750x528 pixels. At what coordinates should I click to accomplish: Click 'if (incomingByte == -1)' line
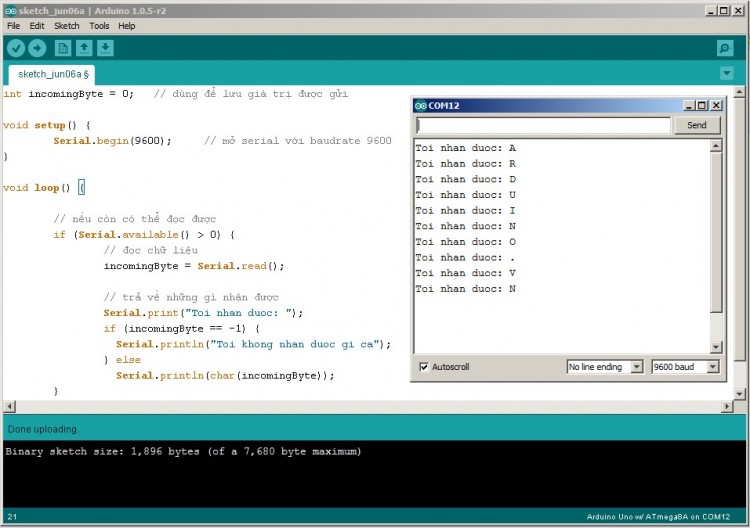181,329
